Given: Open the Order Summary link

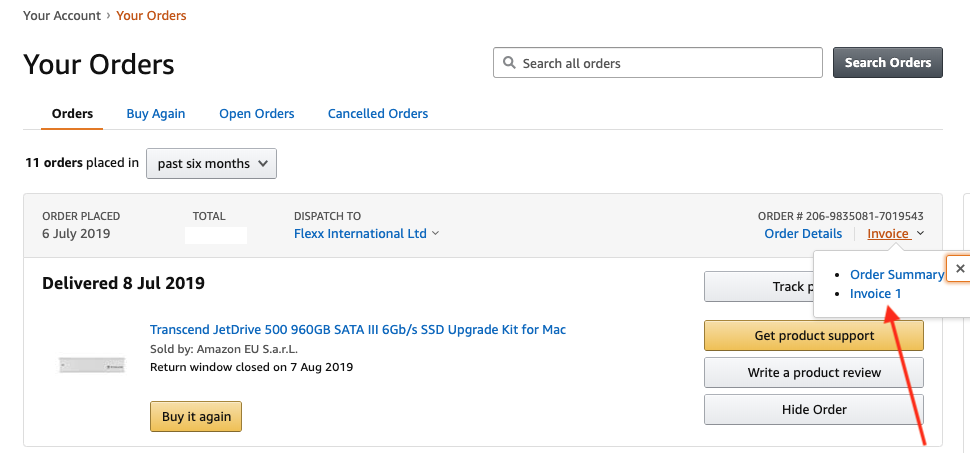Looking at the screenshot, I should pos(896,274).
